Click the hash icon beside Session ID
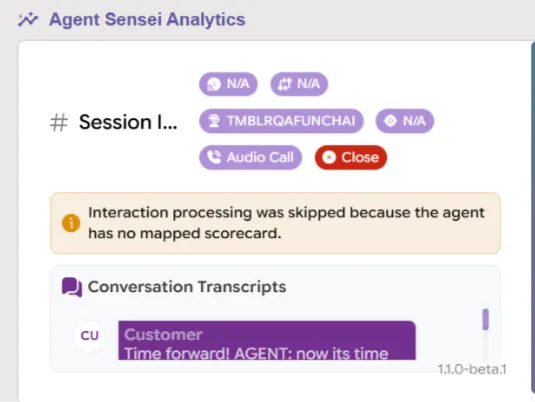The height and width of the screenshot is (402, 535). pyautogui.click(x=59, y=123)
